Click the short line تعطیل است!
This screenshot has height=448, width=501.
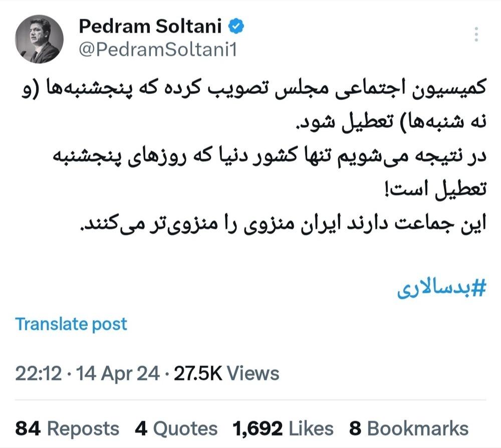(441, 190)
